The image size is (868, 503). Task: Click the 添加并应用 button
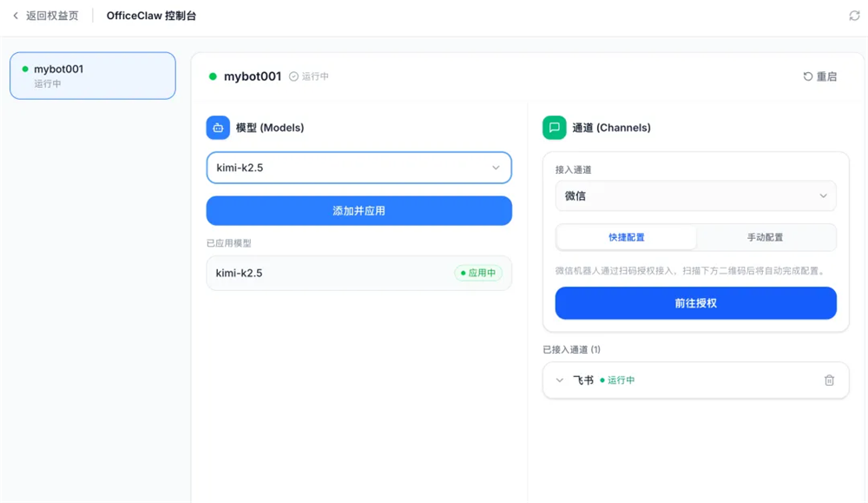coord(358,210)
